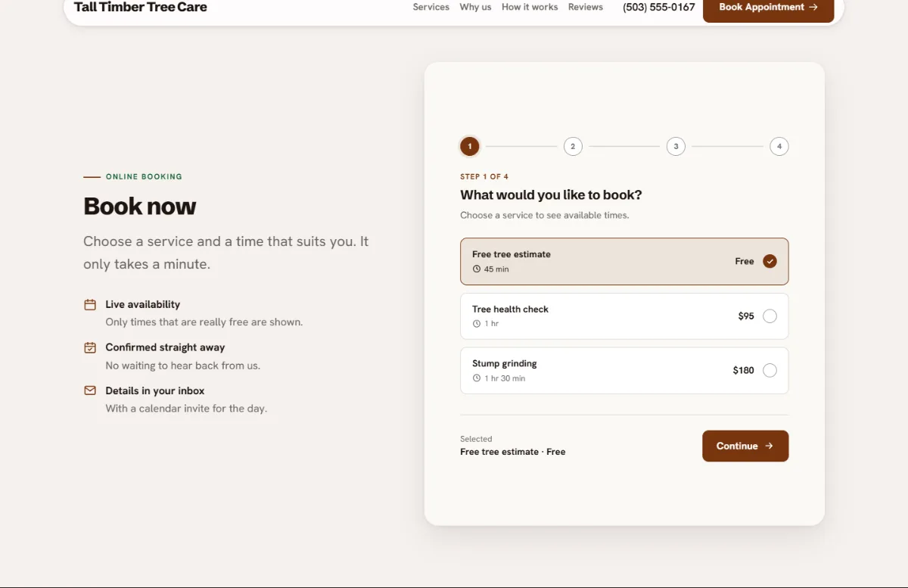Click the 'Confirmed straight away' text
Screen dimensions: 908x588
pyautogui.click(x=165, y=347)
